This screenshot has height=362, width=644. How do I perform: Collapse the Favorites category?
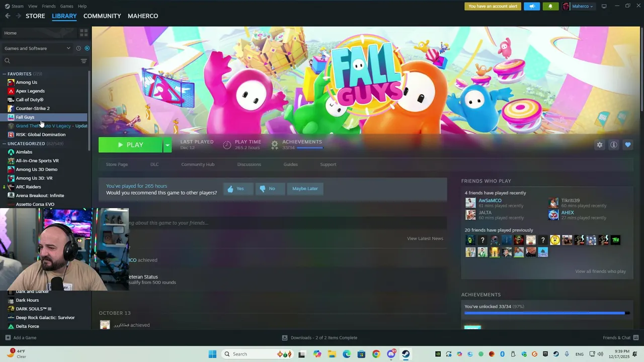4,74
